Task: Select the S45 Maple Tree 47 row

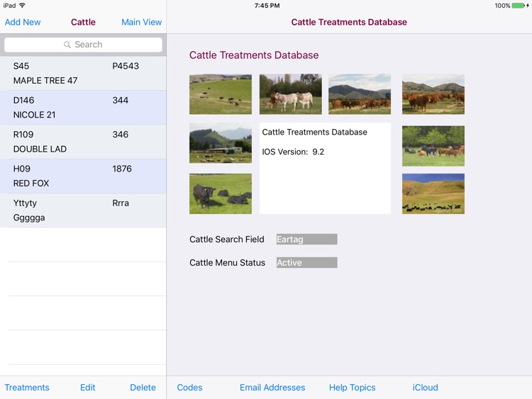Action: 83,73
